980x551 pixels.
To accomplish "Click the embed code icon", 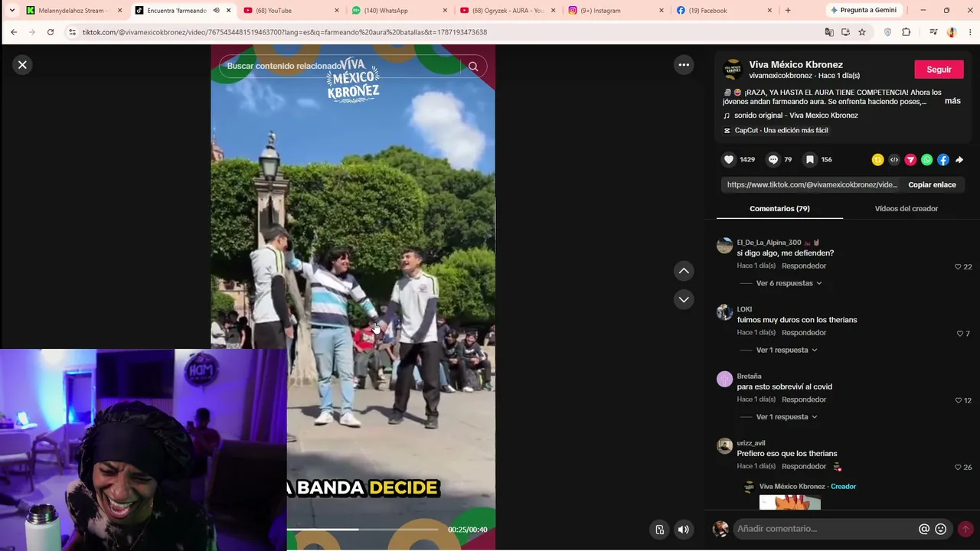I will 893,160.
